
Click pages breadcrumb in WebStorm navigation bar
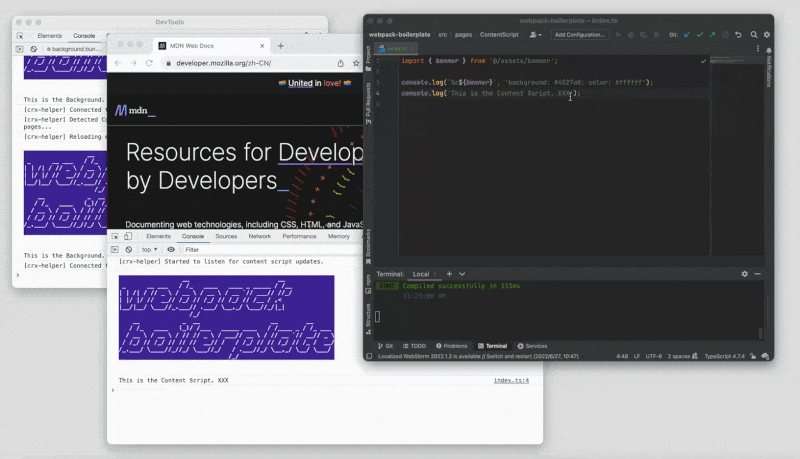click(463, 35)
